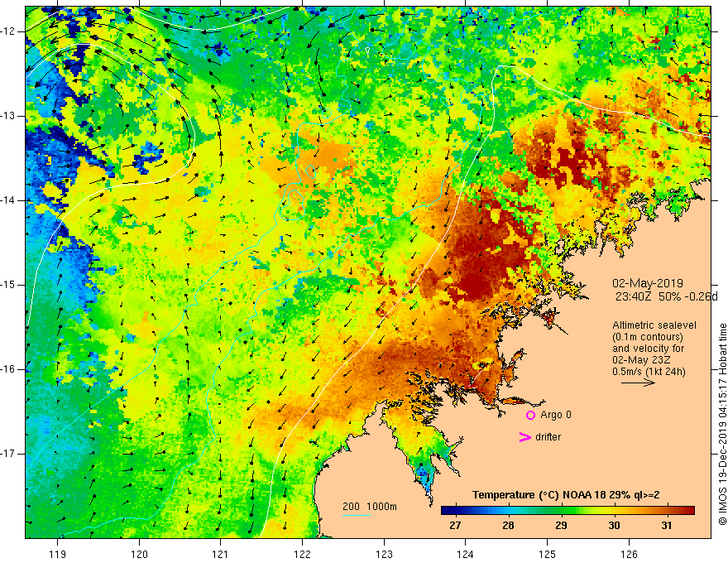
Task: Click the '0.5m/s (1kt 24h)' text
Action: [x=649, y=372]
